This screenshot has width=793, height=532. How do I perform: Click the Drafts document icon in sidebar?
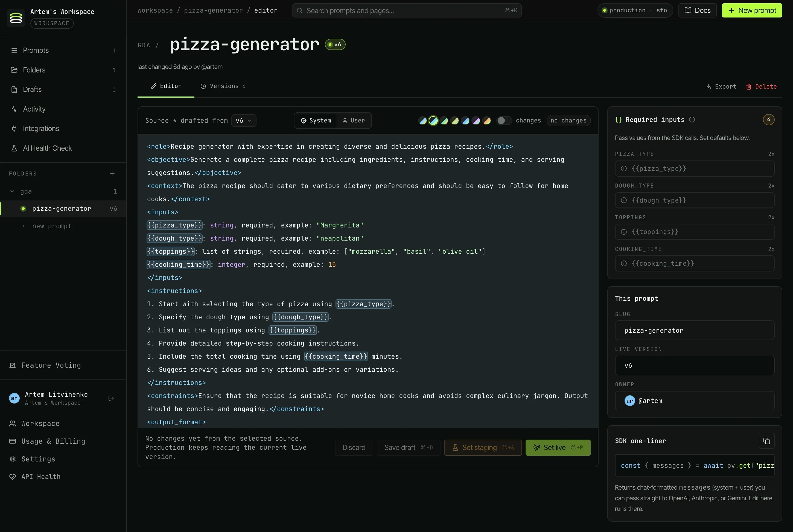(x=14, y=90)
